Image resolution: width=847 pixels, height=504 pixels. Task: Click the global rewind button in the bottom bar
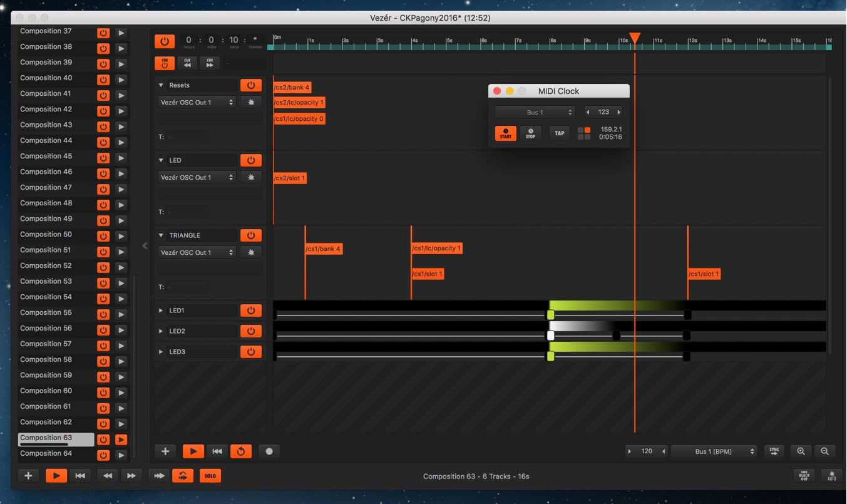(x=80, y=476)
